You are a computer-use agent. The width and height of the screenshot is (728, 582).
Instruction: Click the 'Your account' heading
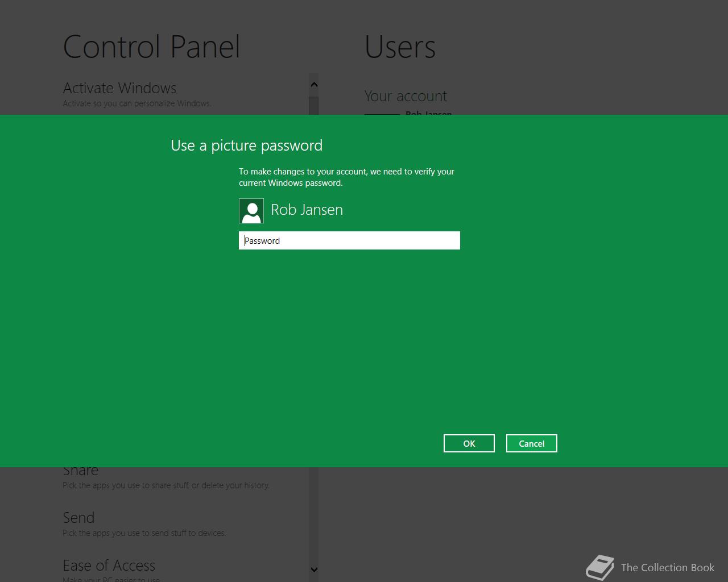[x=406, y=96]
